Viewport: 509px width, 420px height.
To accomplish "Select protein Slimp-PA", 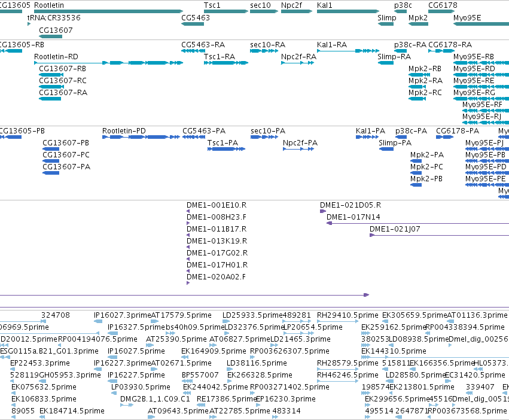I will coord(395,143).
